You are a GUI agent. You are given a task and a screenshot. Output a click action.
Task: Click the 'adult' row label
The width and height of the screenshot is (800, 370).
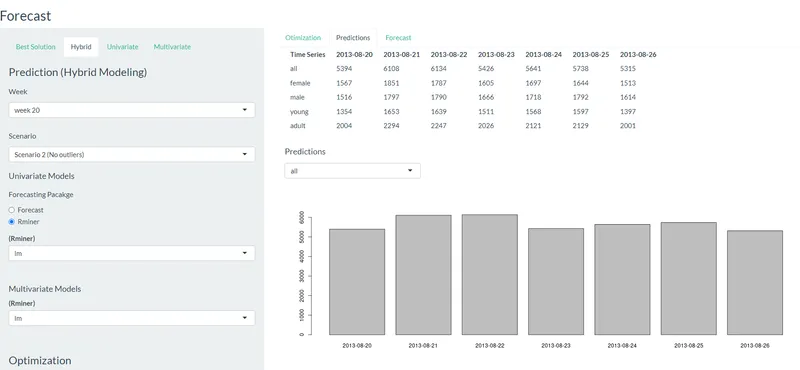(298, 126)
